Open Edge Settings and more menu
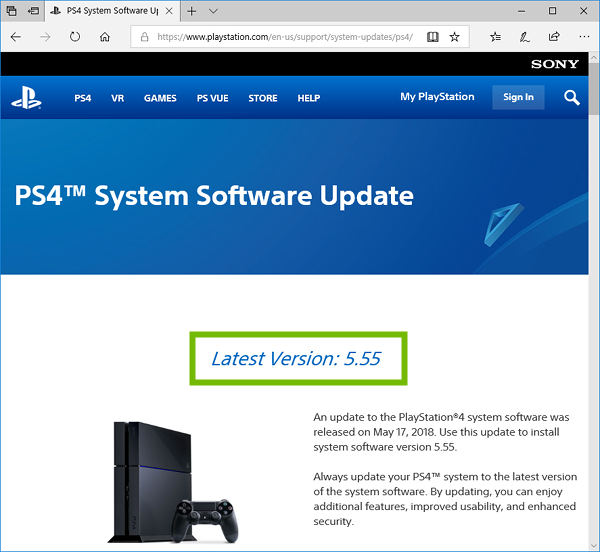This screenshot has width=600, height=552. coord(584,37)
